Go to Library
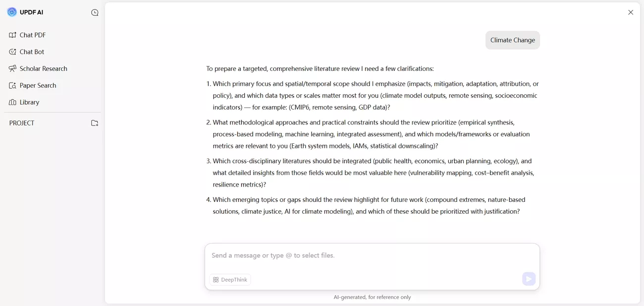 29,102
